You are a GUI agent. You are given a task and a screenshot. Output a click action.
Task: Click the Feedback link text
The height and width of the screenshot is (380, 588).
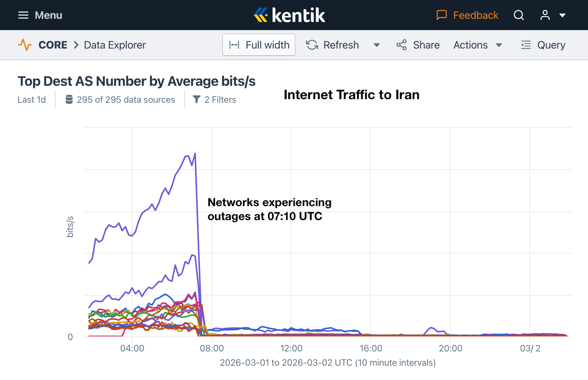pyautogui.click(x=476, y=15)
